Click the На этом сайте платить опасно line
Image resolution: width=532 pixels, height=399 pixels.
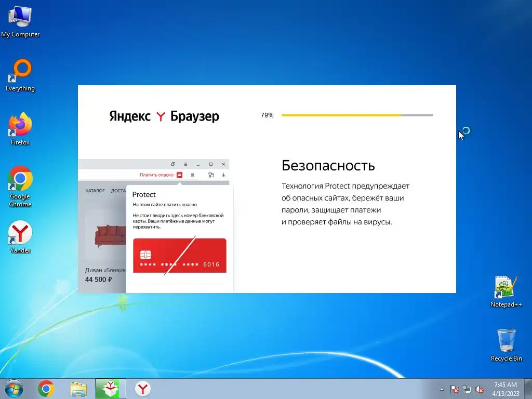point(165,205)
